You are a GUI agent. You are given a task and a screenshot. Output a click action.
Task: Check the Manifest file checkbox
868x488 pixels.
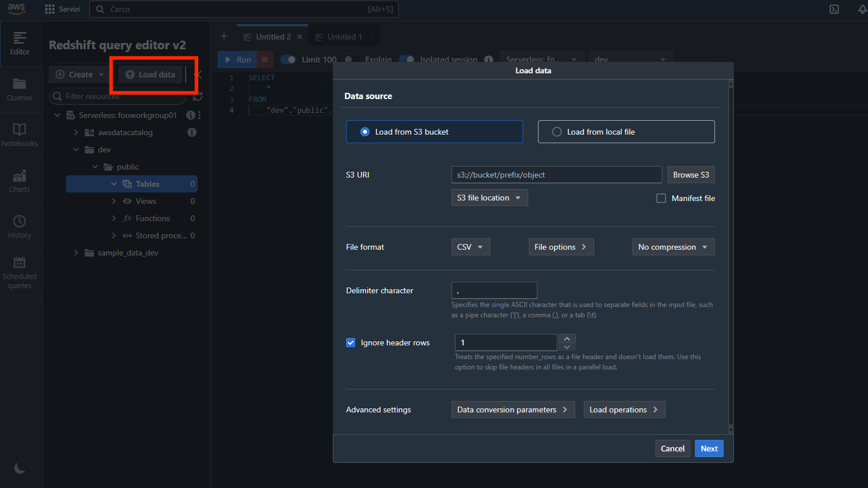pos(661,198)
